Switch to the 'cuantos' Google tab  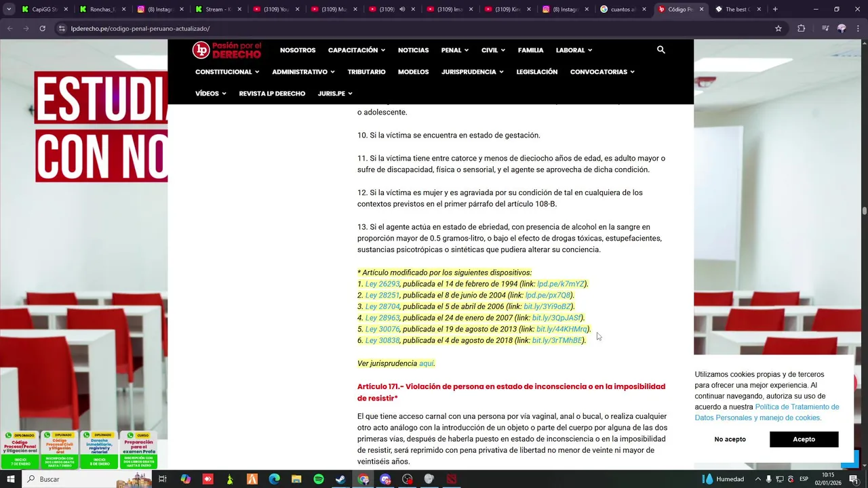623,9
